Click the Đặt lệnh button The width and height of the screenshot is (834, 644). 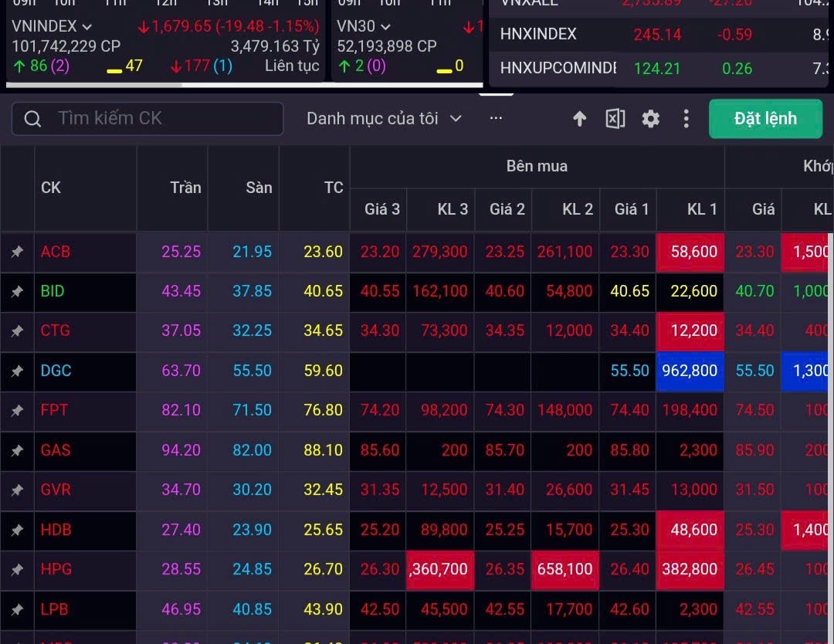pos(765,119)
